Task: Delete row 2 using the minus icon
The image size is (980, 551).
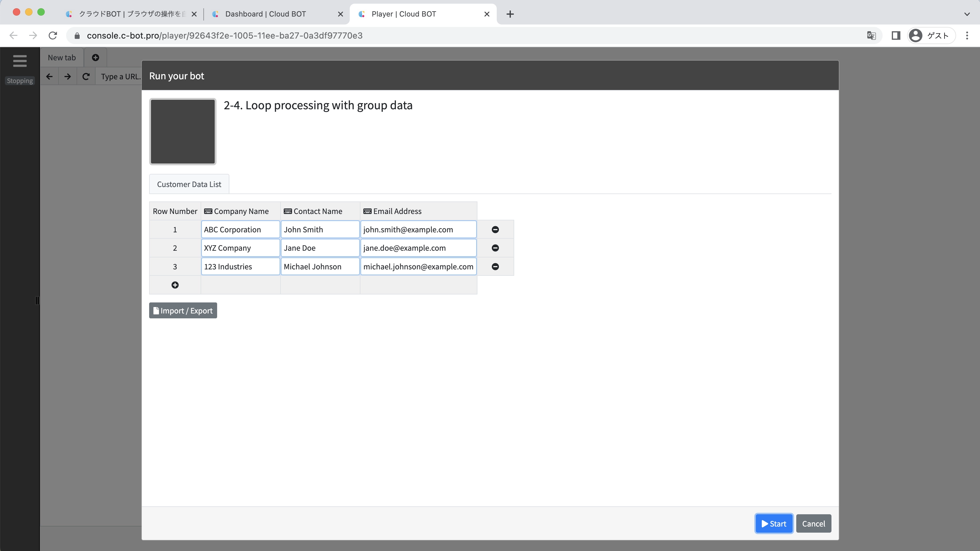Action: point(495,248)
